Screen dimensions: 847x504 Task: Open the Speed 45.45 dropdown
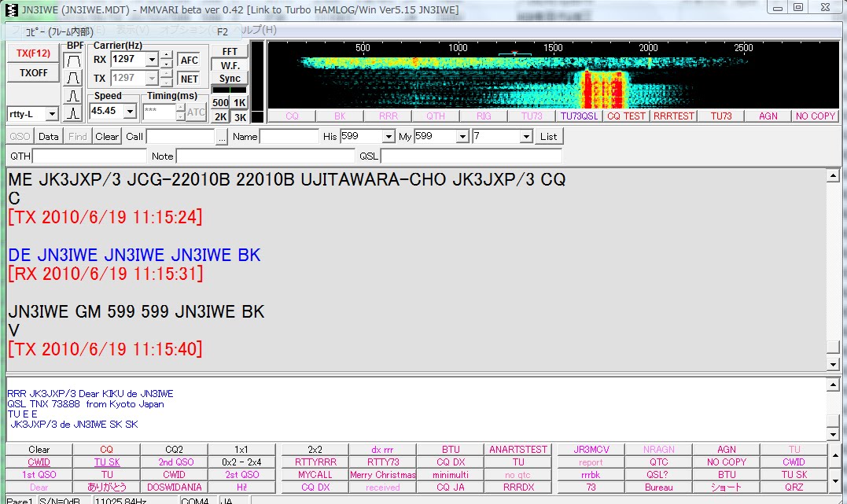coord(130,112)
